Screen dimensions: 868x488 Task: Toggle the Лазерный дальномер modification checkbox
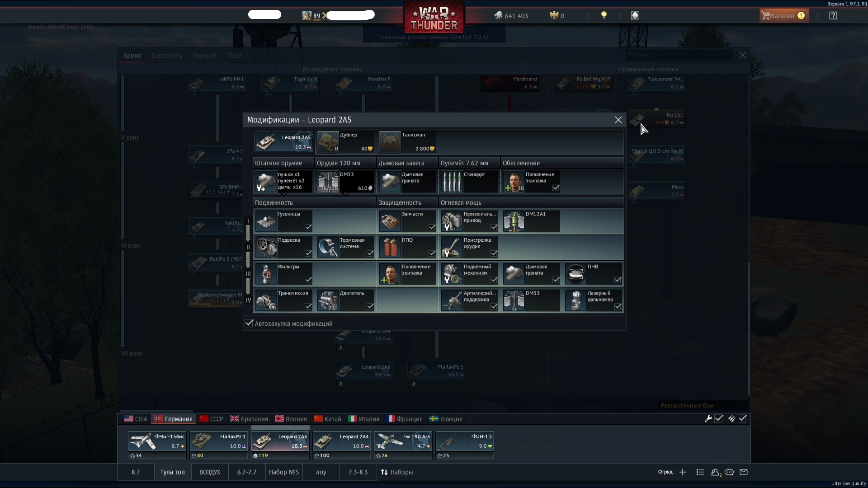[618, 307]
